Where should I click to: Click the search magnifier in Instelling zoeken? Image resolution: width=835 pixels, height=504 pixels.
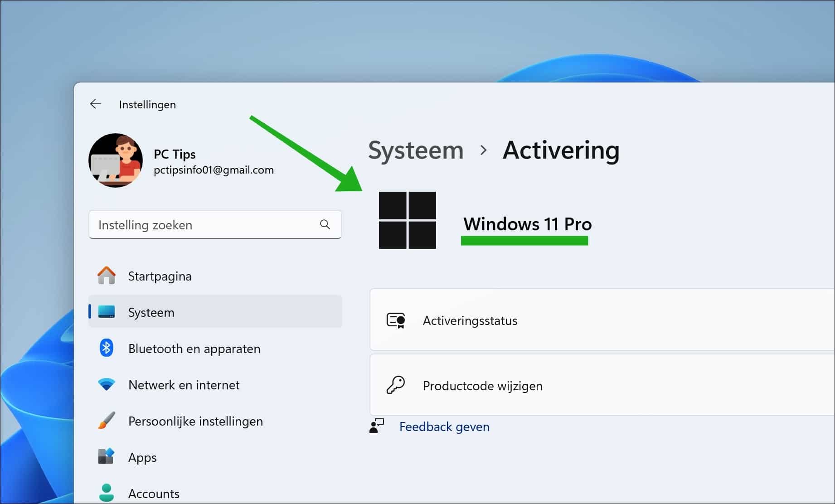point(325,224)
